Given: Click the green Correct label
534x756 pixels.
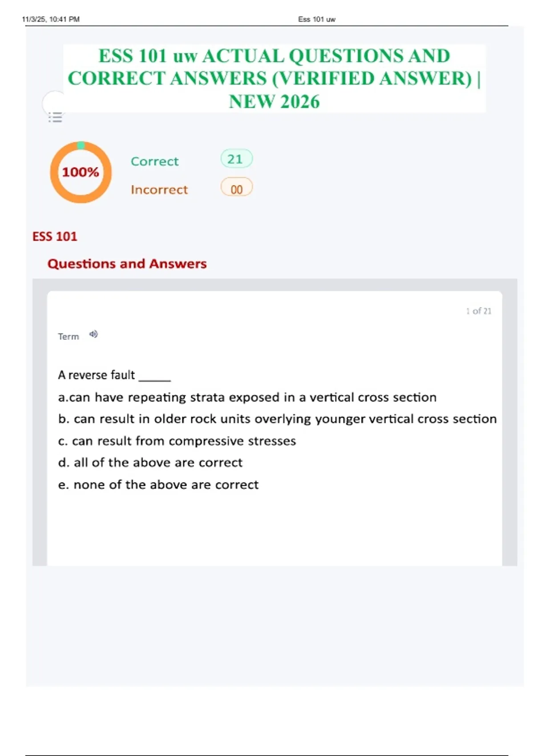Looking at the screenshot, I should (x=154, y=161).
